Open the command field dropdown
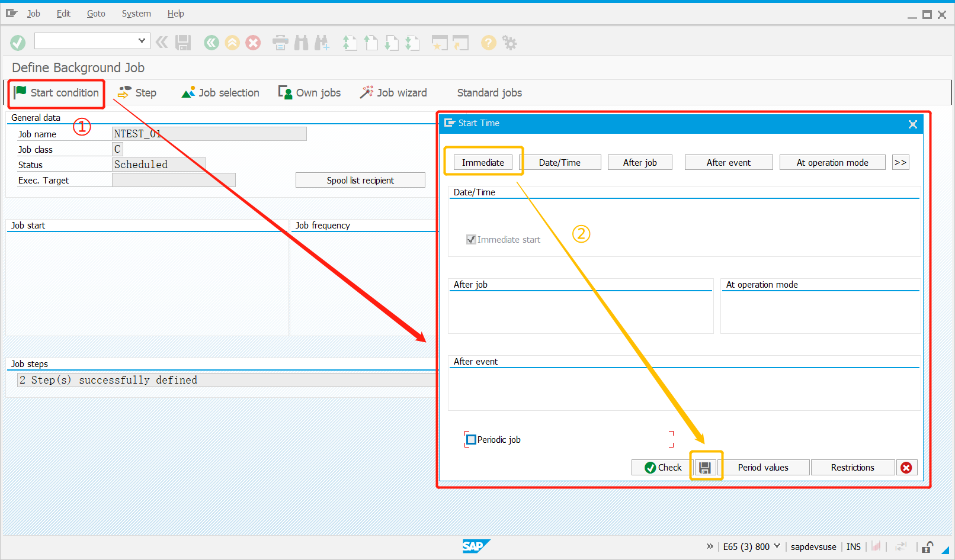This screenshot has height=560, width=955. 142,41
